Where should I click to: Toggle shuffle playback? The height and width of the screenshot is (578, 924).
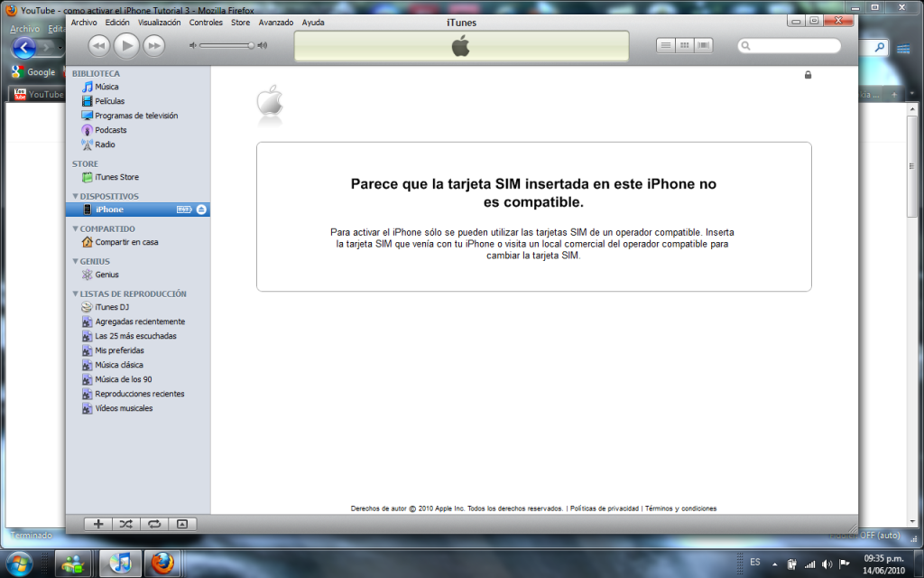point(126,524)
